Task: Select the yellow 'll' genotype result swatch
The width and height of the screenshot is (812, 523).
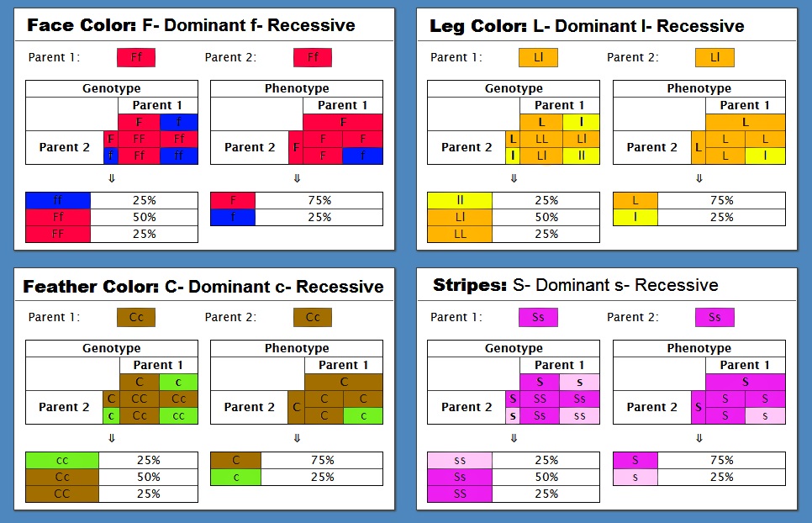Action: tap(460, 200)
